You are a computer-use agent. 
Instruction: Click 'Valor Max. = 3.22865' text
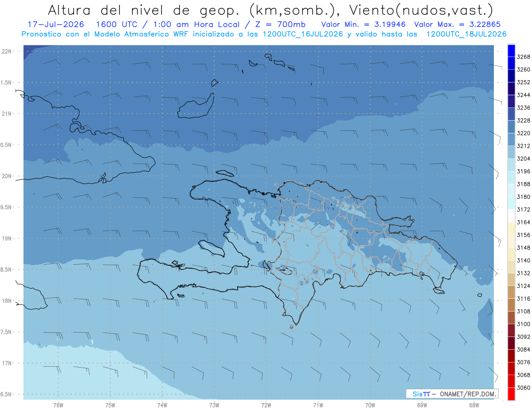click(x=458, y=24)
